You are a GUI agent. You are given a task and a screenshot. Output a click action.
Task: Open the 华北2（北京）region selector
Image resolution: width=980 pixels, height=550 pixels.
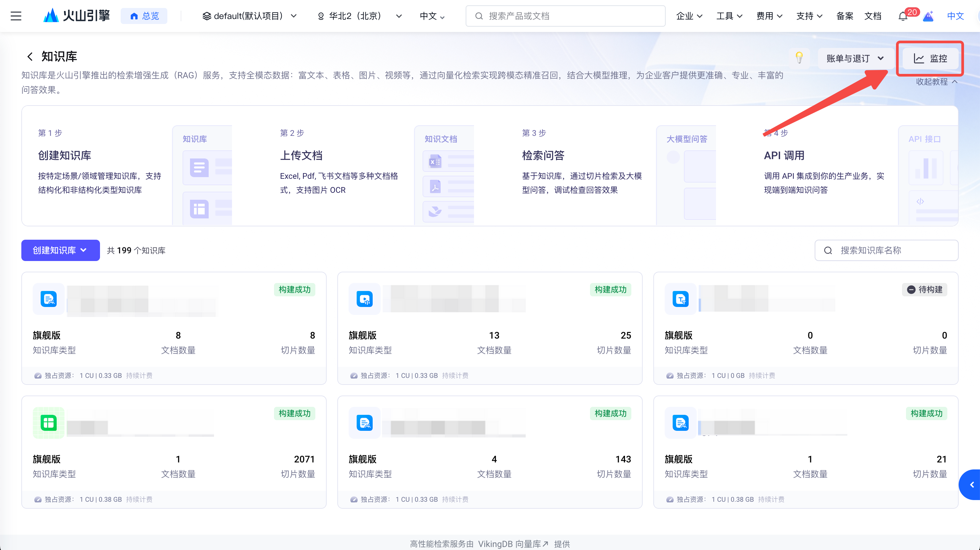360,16
